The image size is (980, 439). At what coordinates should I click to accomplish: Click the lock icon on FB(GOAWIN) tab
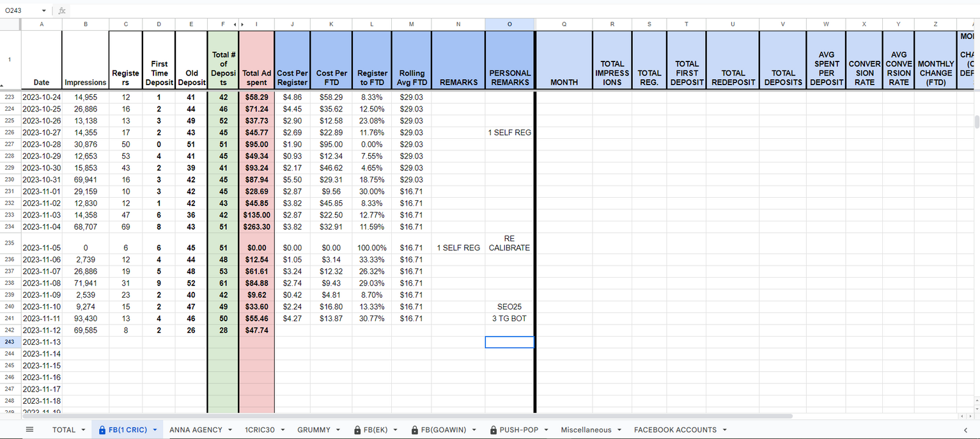[415, 430]
